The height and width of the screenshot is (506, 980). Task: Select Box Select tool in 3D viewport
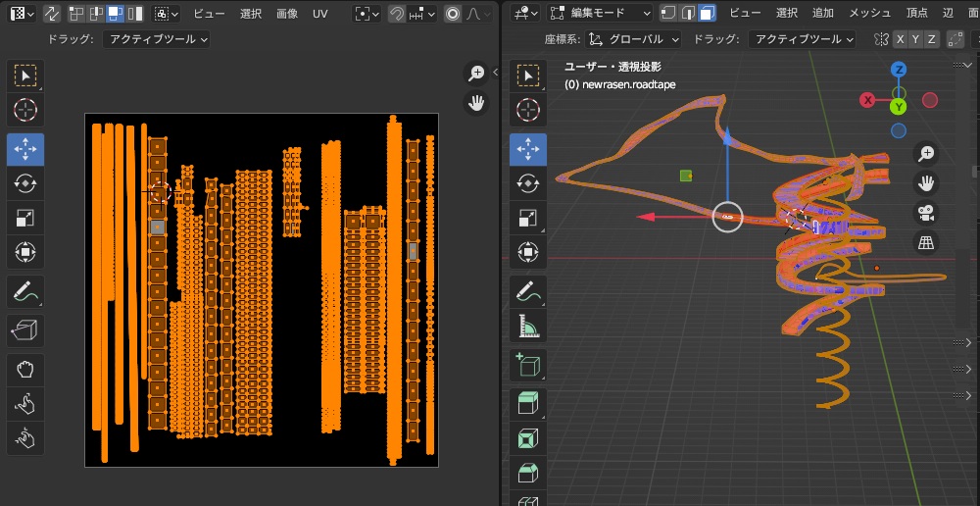tap(528, 76)
